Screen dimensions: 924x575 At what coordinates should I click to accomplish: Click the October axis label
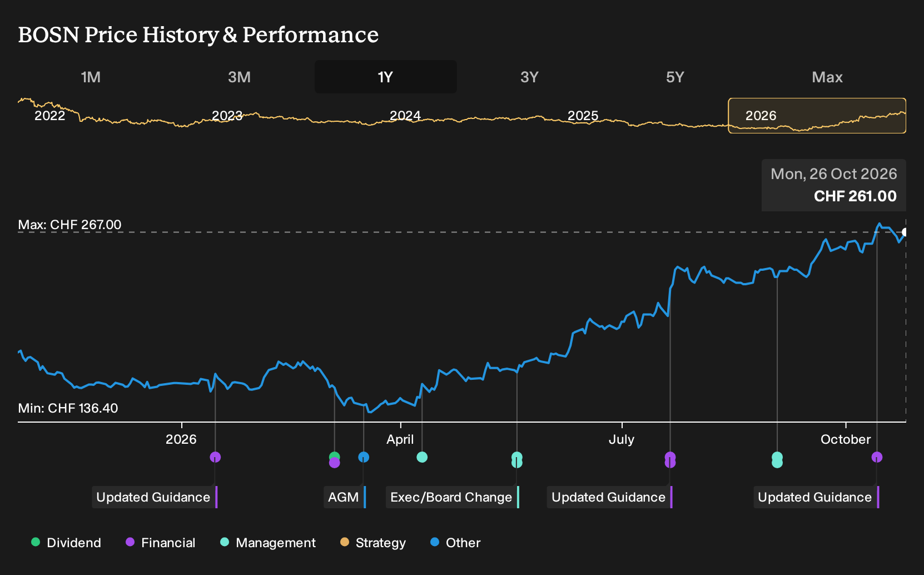[x=846, y=439]
